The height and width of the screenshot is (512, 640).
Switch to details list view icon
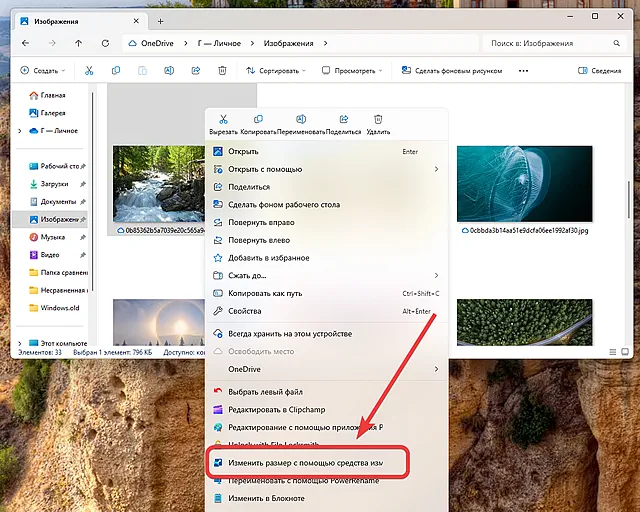coord(613,352)
